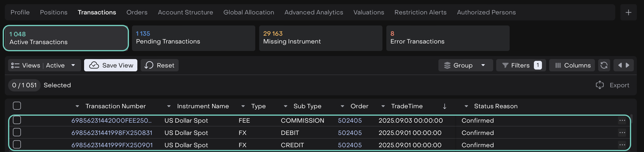
Task: Open the Restriction Alerts tab
Action: coord(420,12)
